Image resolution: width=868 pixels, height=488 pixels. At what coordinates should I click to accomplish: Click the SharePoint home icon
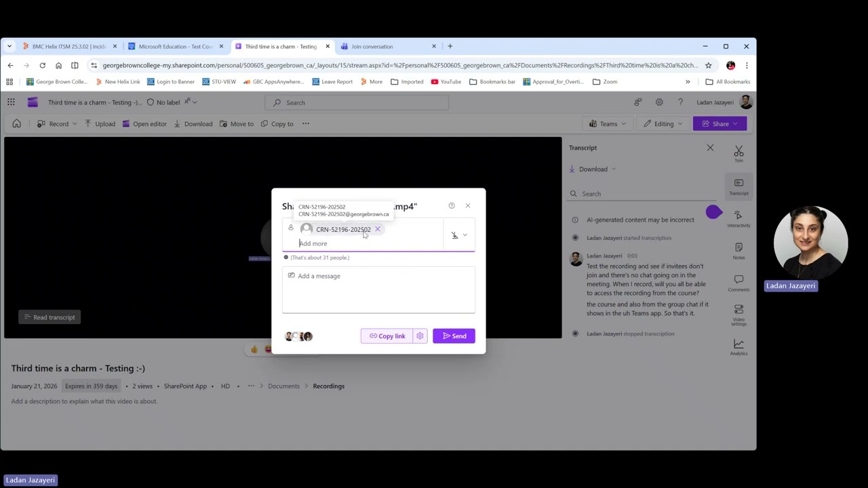(x=17, y=123)
